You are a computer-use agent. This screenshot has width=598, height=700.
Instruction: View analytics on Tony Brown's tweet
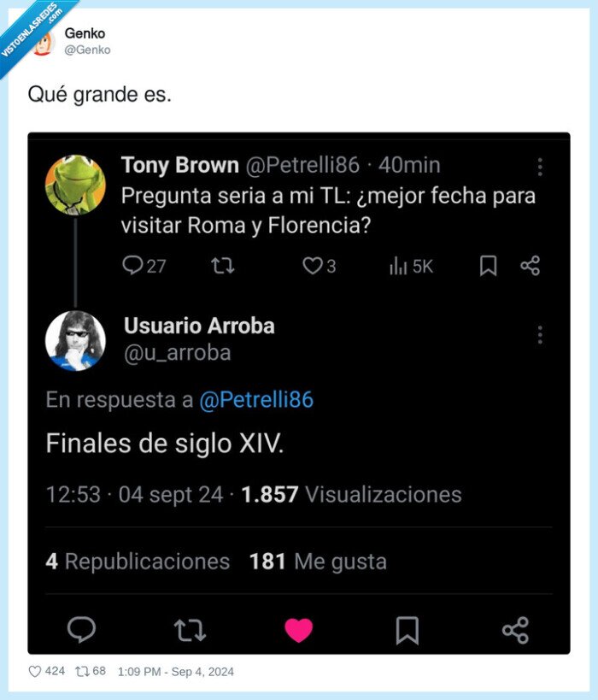[399, 266]
